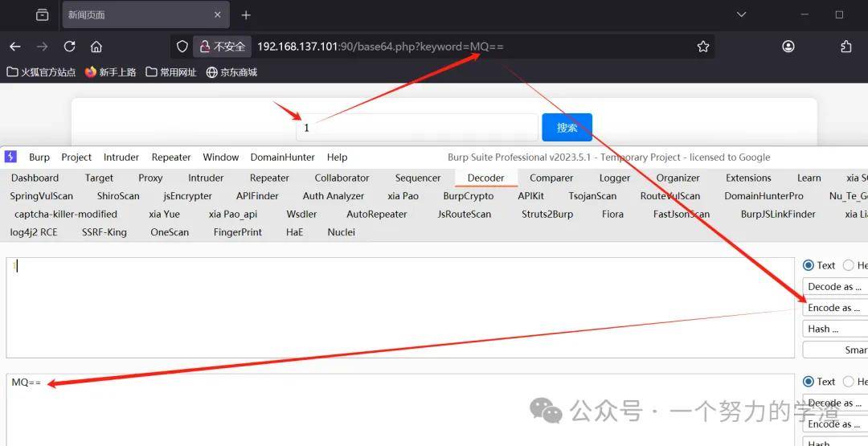Screen dimensions: 868x446
Task: Open list all tabs chevron
Action: 742,15
